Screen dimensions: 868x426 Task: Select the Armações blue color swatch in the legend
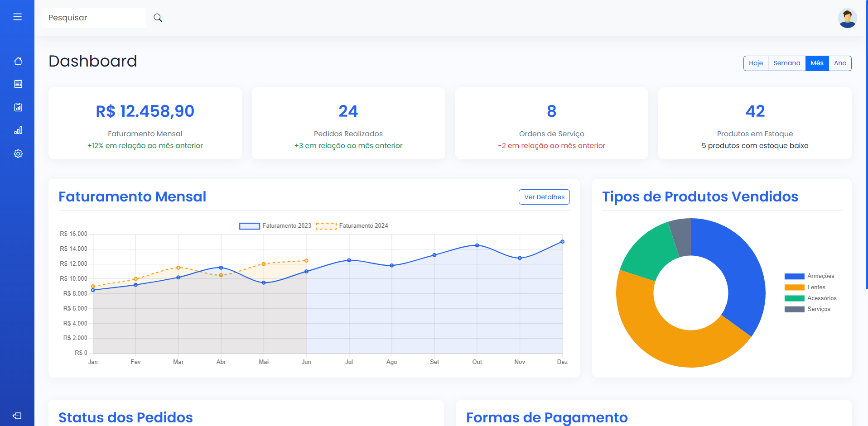[x=794, y=276]
